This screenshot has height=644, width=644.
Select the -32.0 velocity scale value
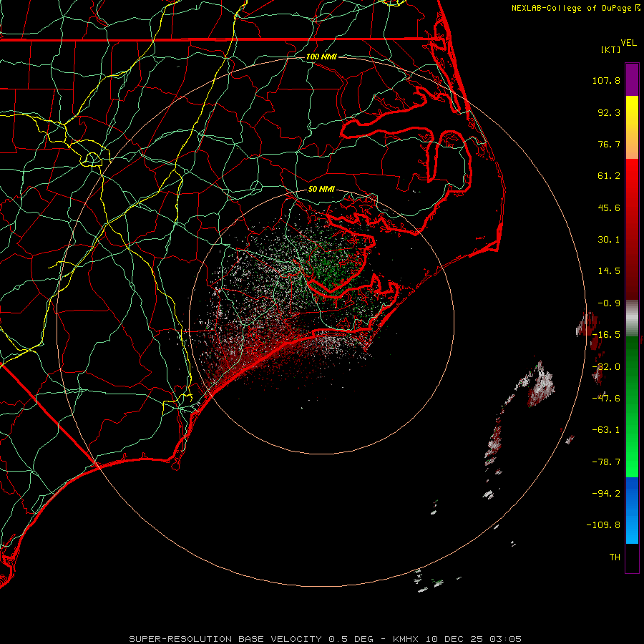[606, 367]
